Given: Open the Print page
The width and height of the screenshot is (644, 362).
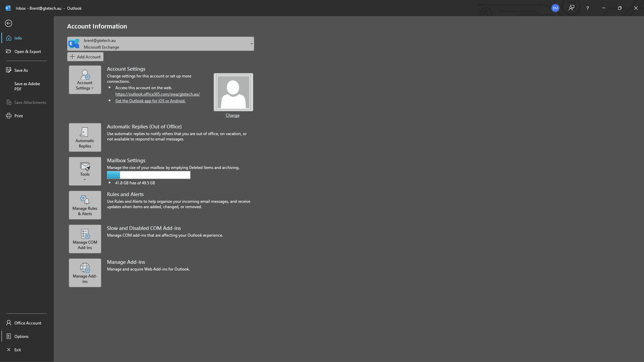Looking at the screenshot, I should coord(27,116).
